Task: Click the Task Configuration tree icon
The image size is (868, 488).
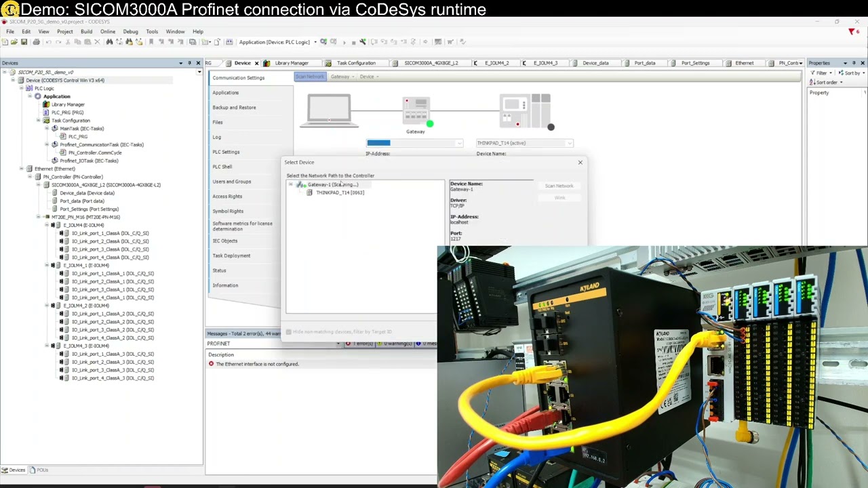Action: (46, 121)
